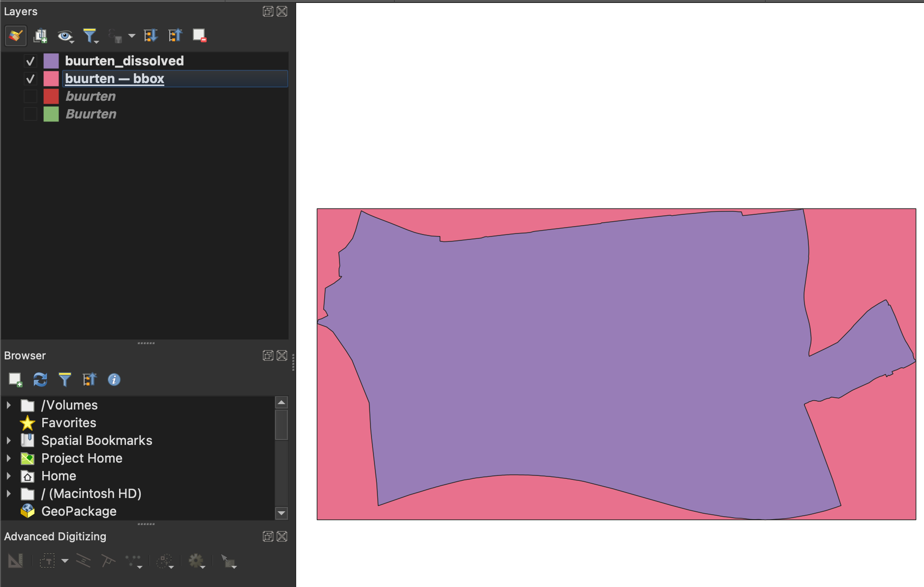Click Collapse All icon in Layers toolbar
This screenshot has height=587, width=924.
tap(175, 35)
